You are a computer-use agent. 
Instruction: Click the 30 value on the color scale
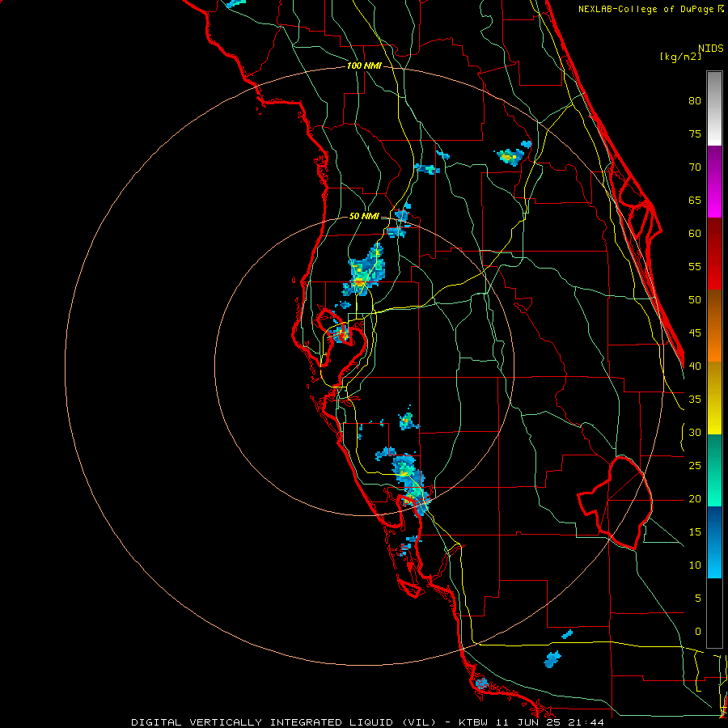(695, 433)
